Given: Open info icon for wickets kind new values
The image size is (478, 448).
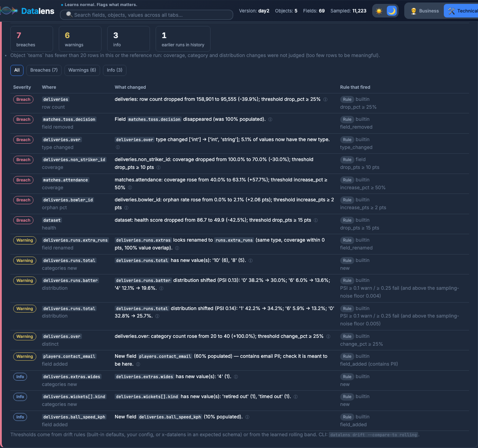Looking at the screenshot, I should pos(296,397).
